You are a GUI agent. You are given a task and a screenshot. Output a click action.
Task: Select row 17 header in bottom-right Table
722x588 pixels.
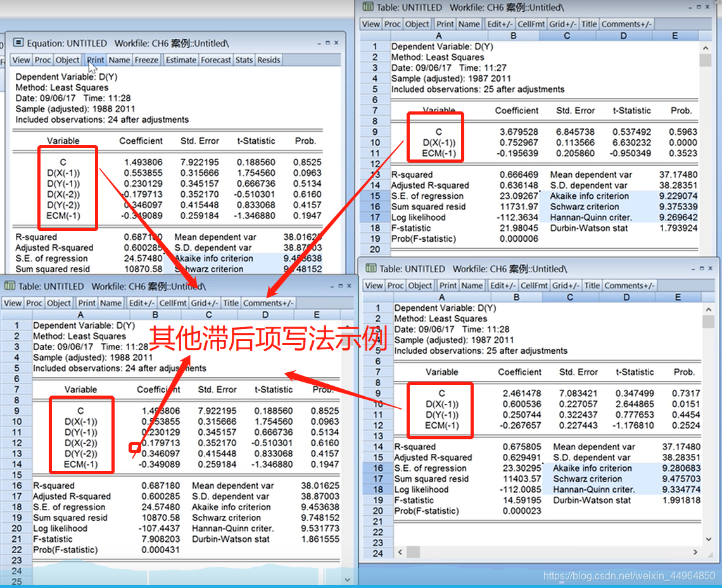378,479
